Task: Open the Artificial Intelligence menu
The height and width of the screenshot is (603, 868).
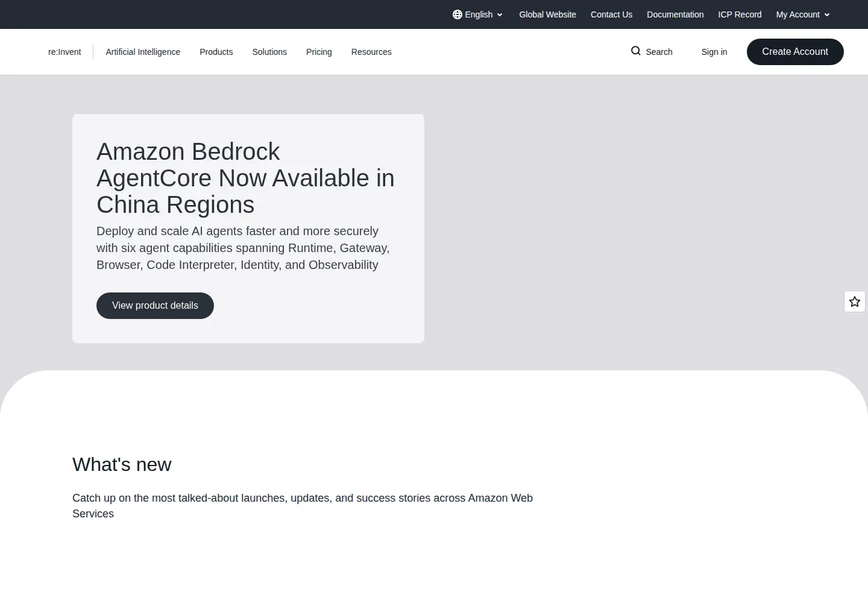Action: (x=143, y=52)
